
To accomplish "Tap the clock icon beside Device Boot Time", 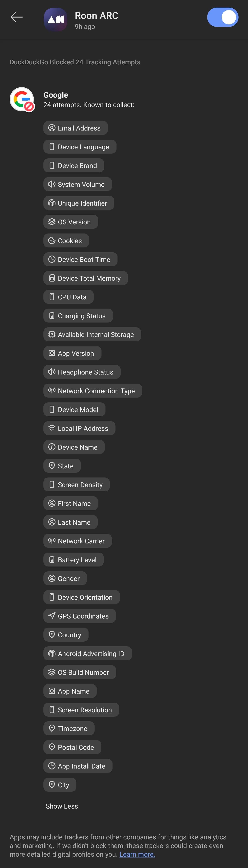I will tap(52, 259).
